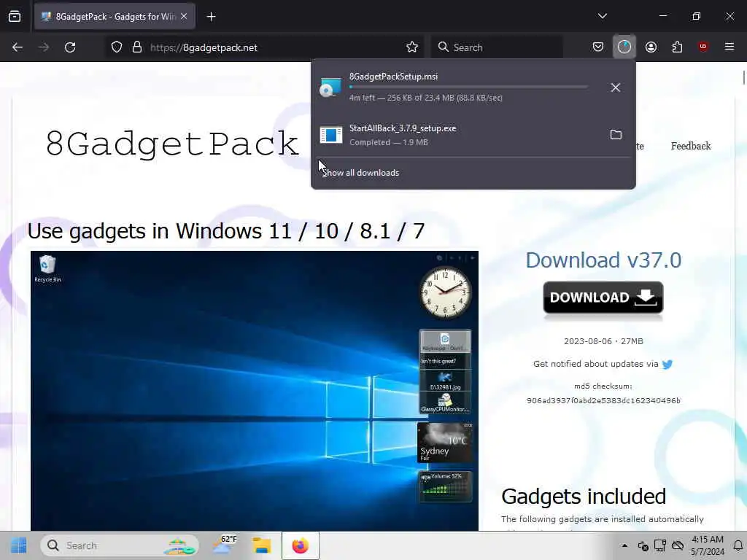The width and height of the screenshot is (747, 560).
Task: Open the Feedback nav link
Action: [691, 146]
